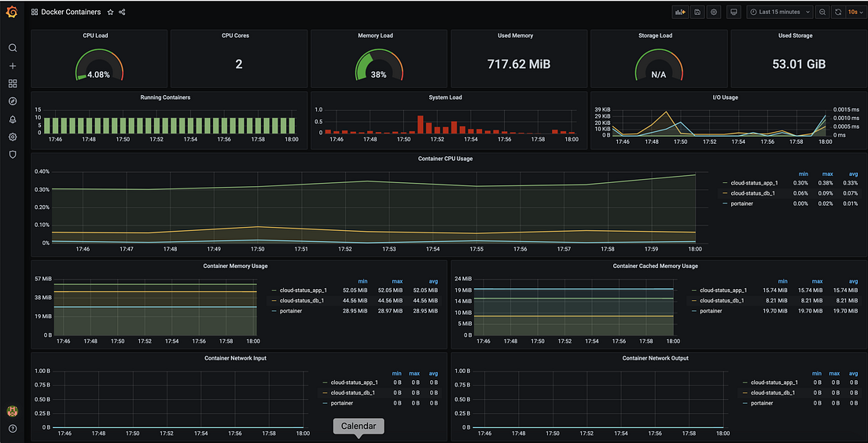Image resolution: width=868 pixels, height=443 pixels.
Task: Zoom out the time range
Action: [x=822, y=12]
